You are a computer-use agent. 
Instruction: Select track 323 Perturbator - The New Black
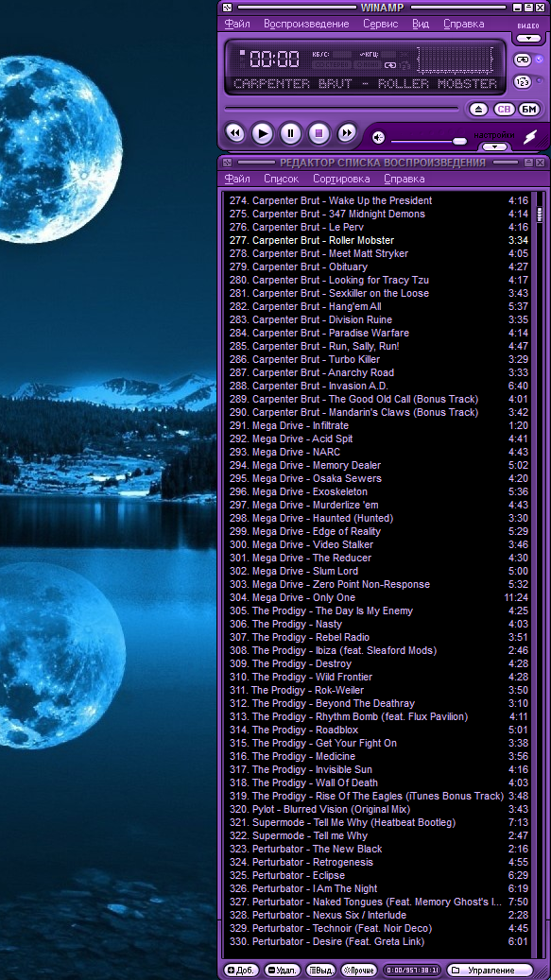coord(379,849)
